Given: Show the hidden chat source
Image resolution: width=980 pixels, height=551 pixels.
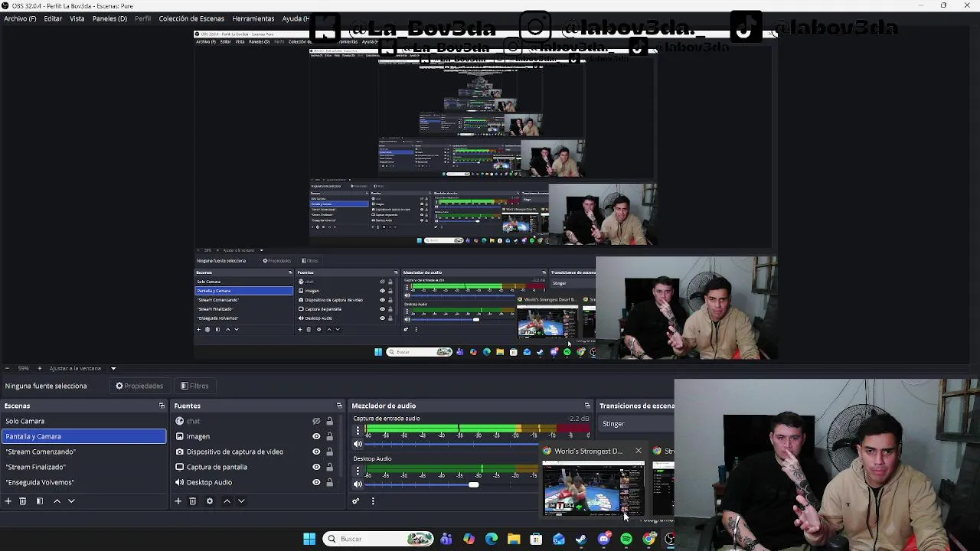Looking at the screenshot, I should point(316,421).
